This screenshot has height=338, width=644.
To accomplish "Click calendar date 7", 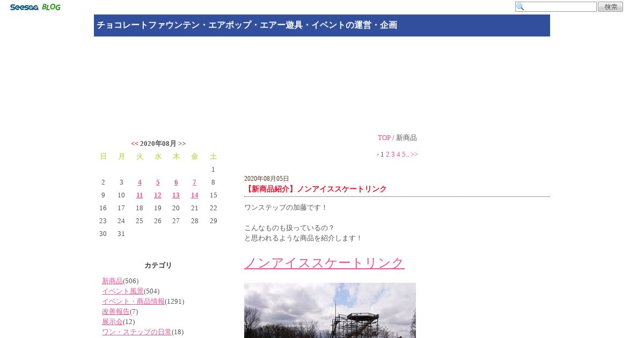I will [194, 182].
